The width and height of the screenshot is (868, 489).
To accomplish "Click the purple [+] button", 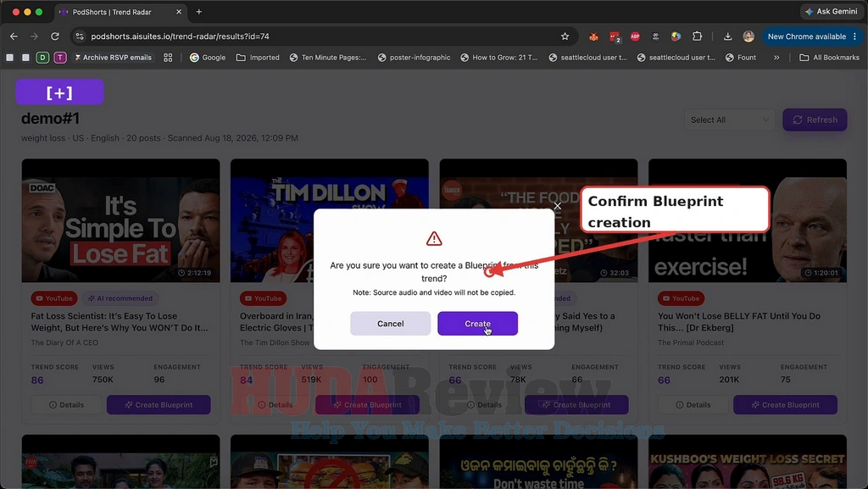I will [60, 92].
